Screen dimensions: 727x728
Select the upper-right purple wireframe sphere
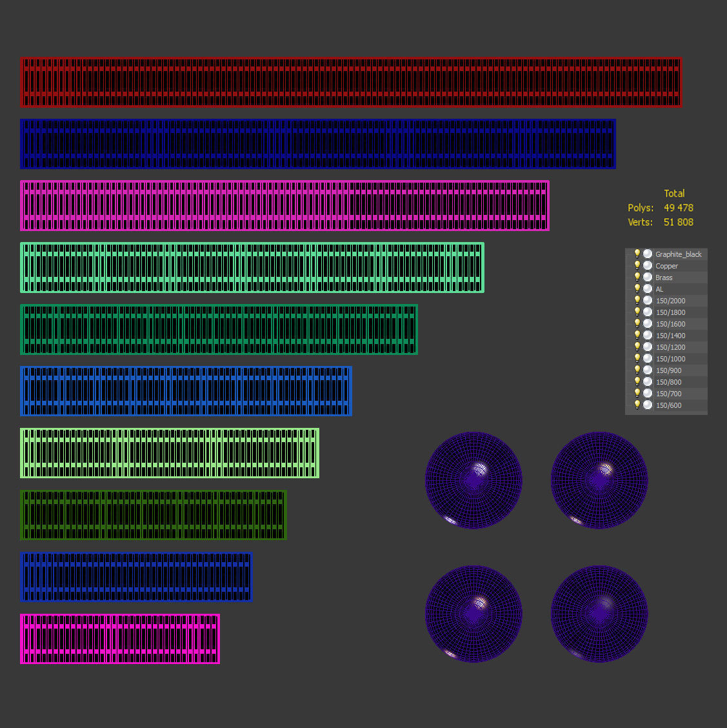(599, 481)
